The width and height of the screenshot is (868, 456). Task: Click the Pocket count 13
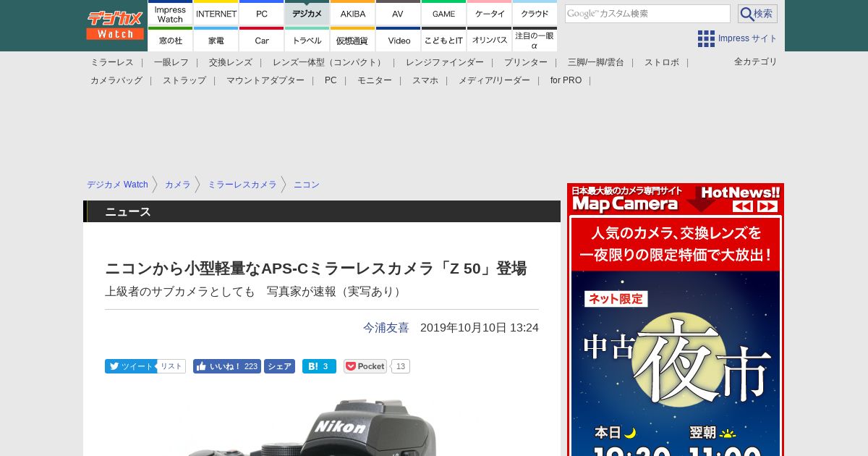[401, 366]
